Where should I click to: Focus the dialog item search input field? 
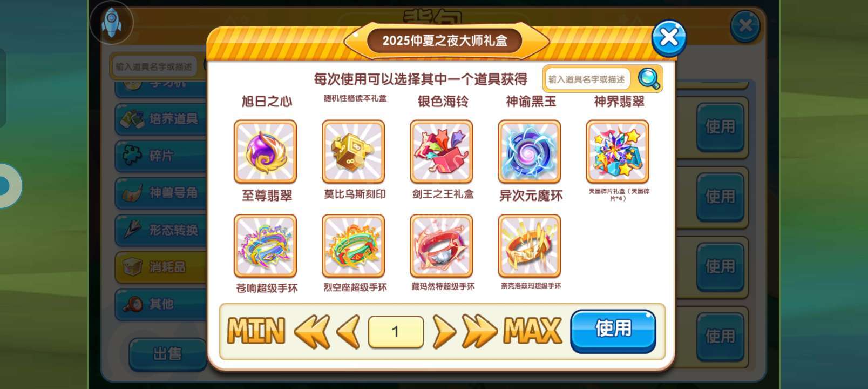pyautogui.click(x=587, y=79)
